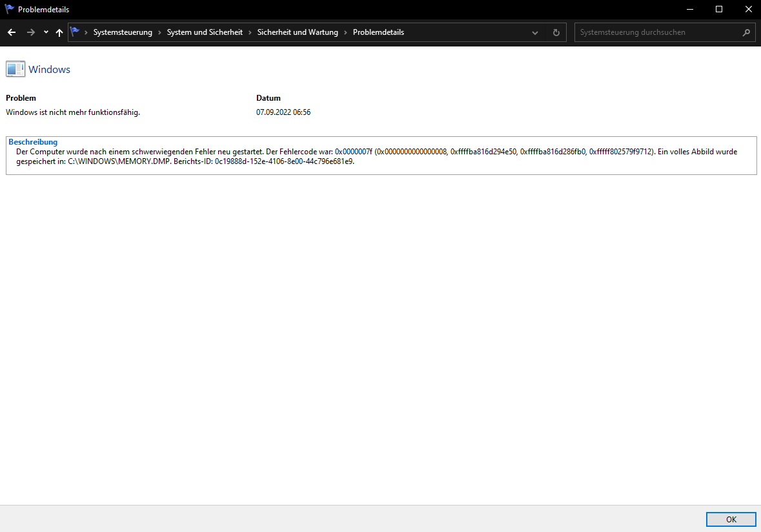
Task: Open Systemsteuerung in the breadcrumb
Action: pyautogui.click(x=123, y=32)
